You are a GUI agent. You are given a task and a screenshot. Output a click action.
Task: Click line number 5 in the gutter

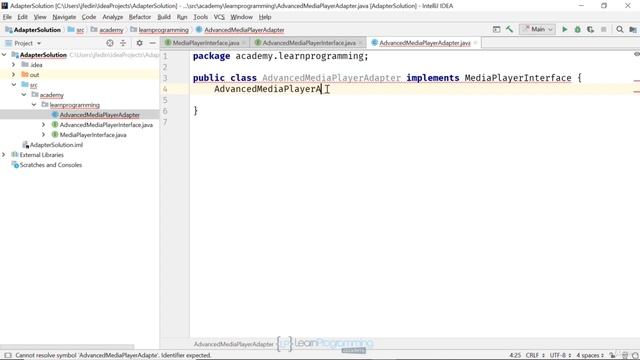coord(165,100)
